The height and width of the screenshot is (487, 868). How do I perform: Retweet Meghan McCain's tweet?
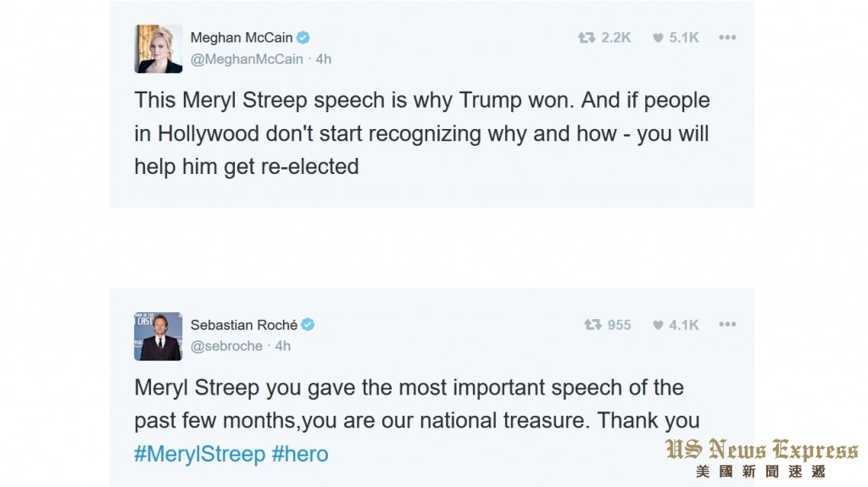[586, 37]
